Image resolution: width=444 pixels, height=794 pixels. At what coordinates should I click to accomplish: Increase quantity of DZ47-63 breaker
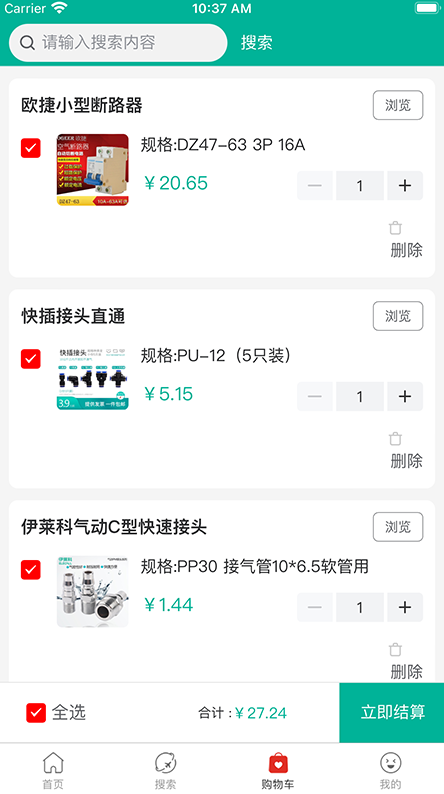405,185
